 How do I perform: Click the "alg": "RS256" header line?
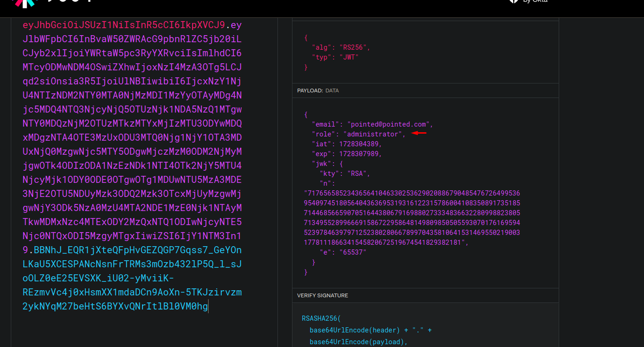click(x=341, y=47)
